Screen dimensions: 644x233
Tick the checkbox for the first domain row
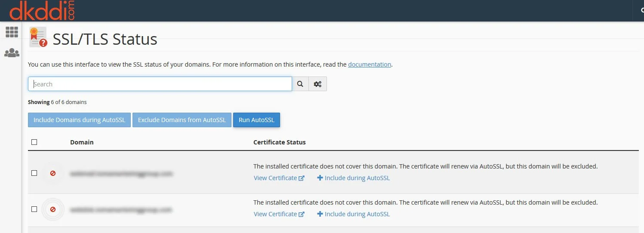[34, 173]
